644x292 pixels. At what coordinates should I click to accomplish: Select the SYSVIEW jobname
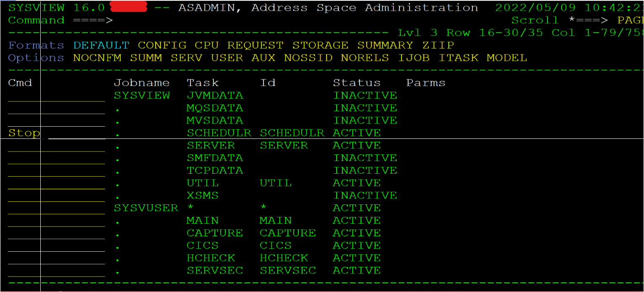pyautogui.click(x=142, y=95)
